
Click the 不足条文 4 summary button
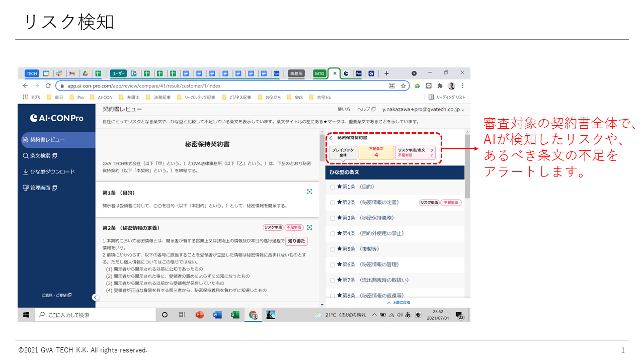(376, 153)
